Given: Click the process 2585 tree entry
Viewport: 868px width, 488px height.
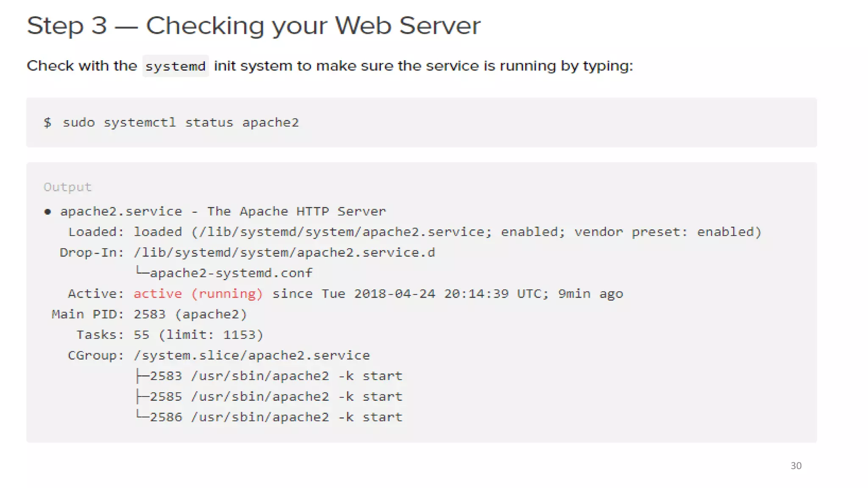Looking at the screenshot, I should click(x=275, y=396).
